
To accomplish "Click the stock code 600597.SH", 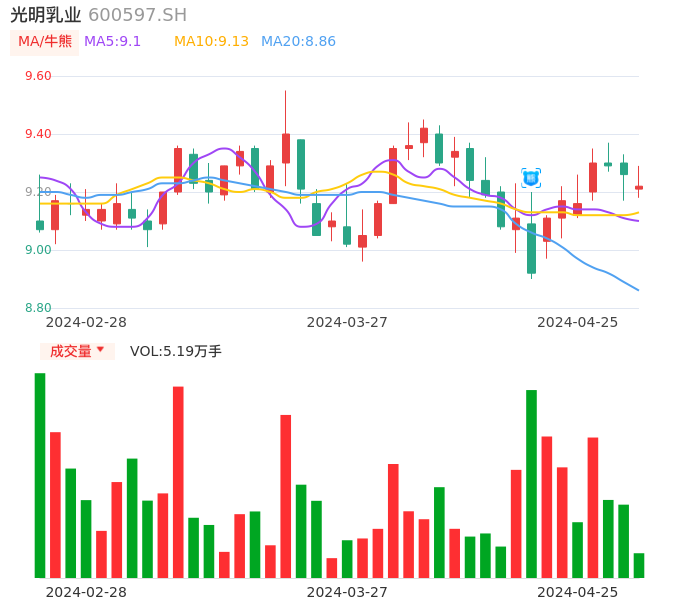I will [x=137, y=15].
